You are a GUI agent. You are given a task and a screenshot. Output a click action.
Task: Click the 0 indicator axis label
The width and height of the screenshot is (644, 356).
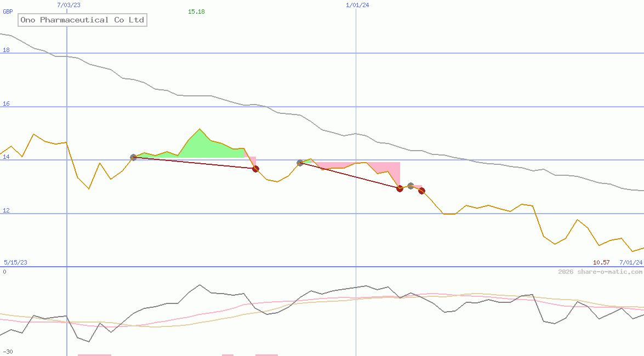click(4, 272)
